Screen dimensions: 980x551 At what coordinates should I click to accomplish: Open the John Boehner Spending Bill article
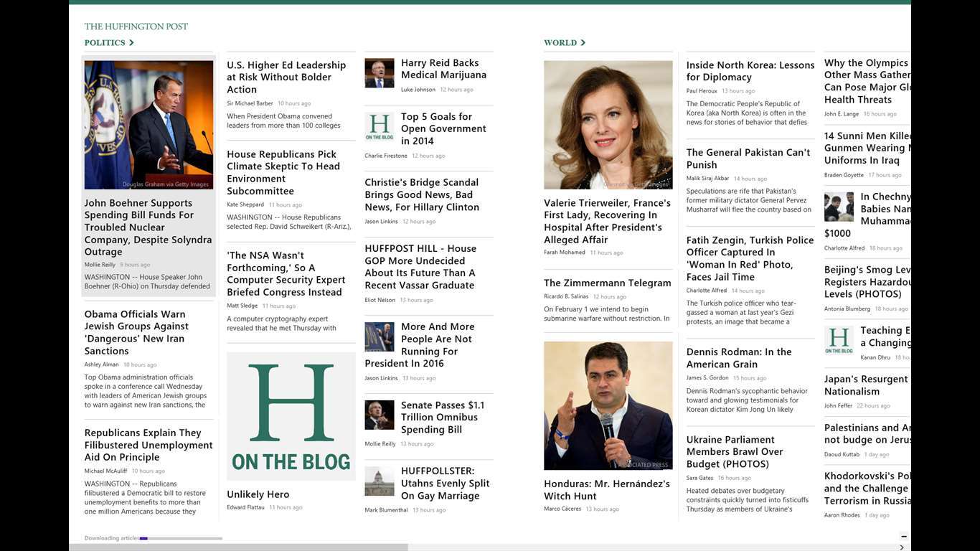pyautogui.click(x=148, y=227)
